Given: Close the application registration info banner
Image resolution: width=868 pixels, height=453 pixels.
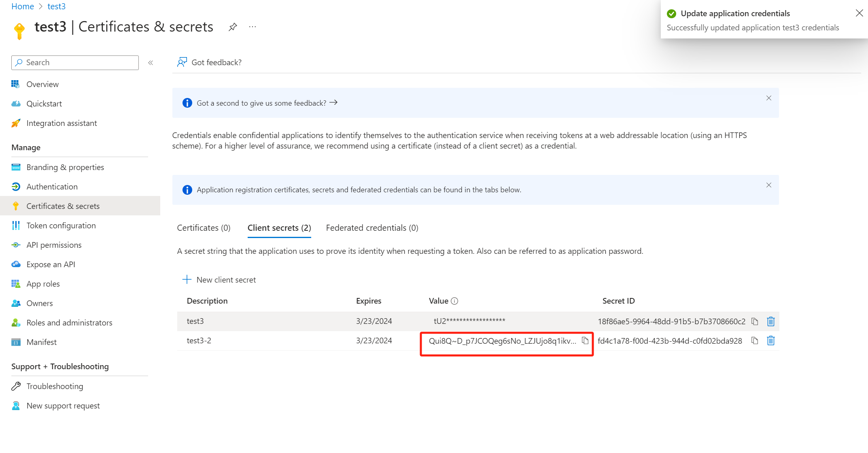Looking at the screenshot, I should (x=768, y=185).
